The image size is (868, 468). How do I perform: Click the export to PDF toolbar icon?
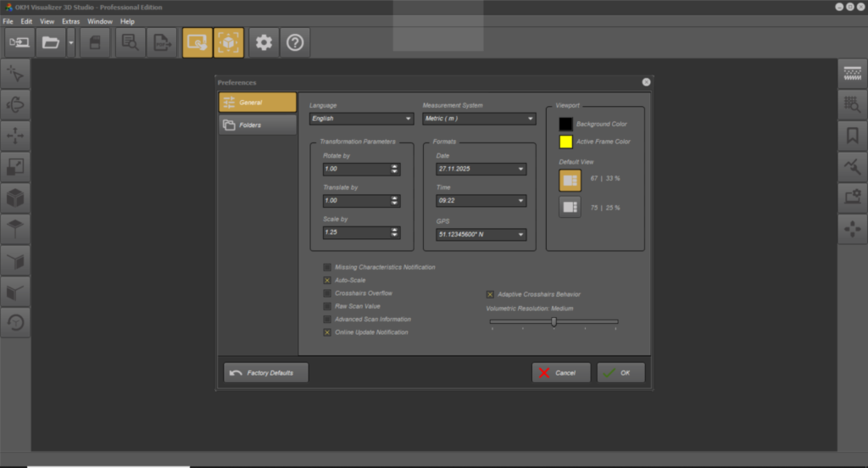pos(161,42)
